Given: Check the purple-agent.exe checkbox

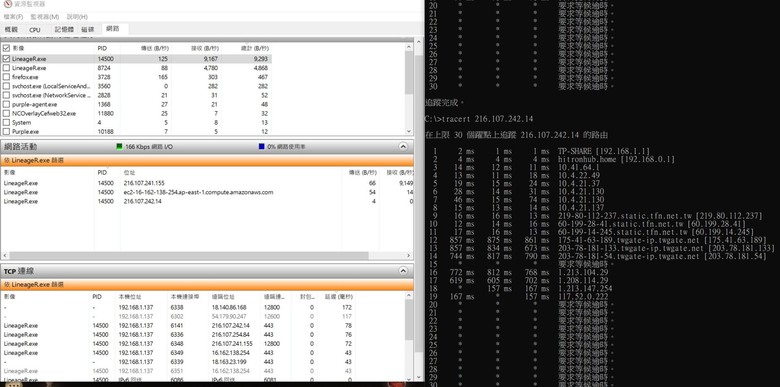Looking at the screenshot, I should click(6, 104).
